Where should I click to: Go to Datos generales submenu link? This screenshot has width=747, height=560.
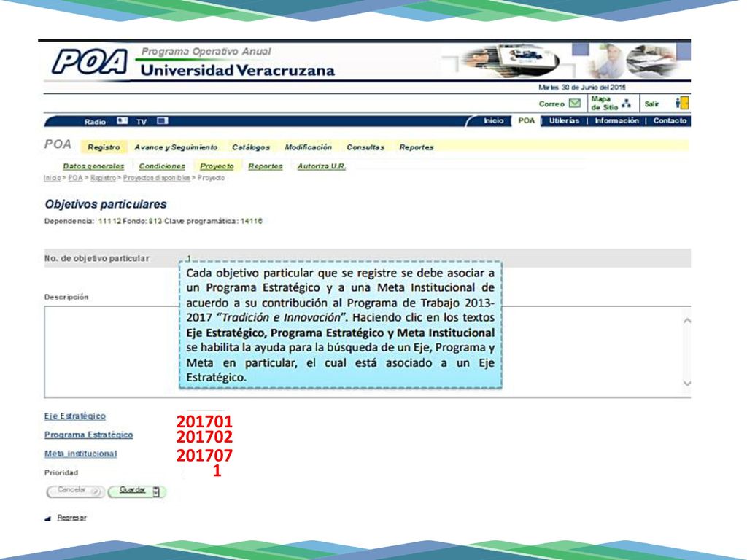point(93,166)
